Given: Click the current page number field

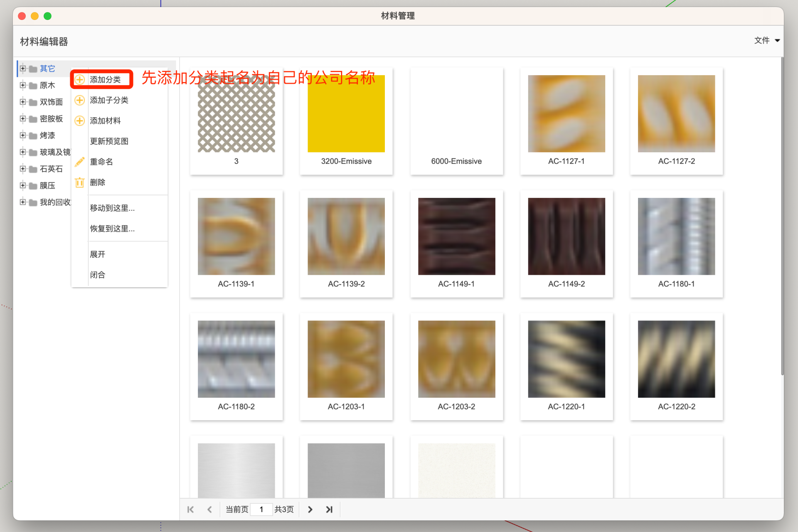Looking at the screenshot, I should 261,509.
